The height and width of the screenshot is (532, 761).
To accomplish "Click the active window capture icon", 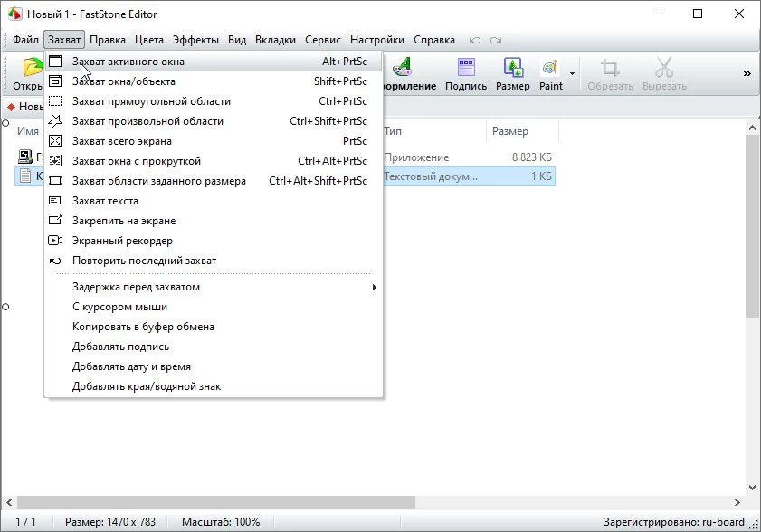I will pos(55,62).
